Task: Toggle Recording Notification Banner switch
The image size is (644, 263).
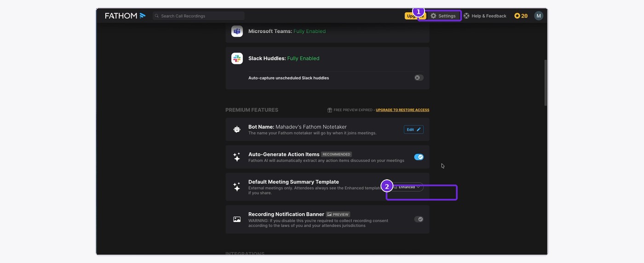Action: tap(419, 219)
